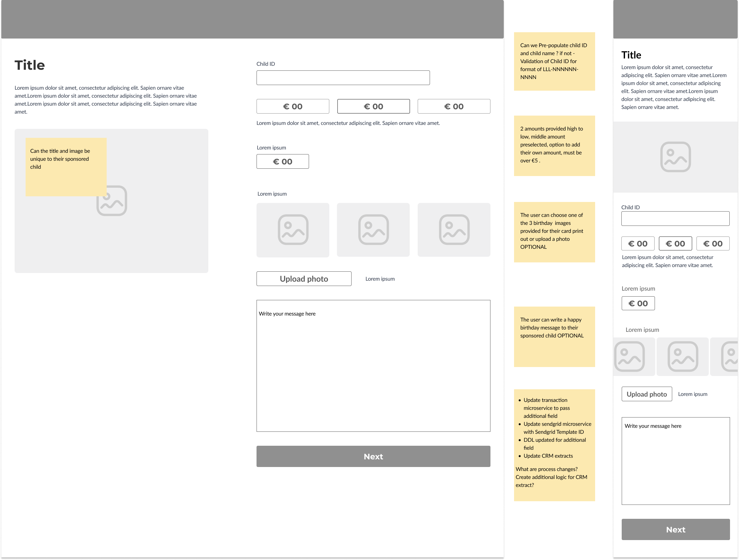Click the sticky note about sponsored child title
The height and width of the screenshot is (560, 739).
click(66, 167)
